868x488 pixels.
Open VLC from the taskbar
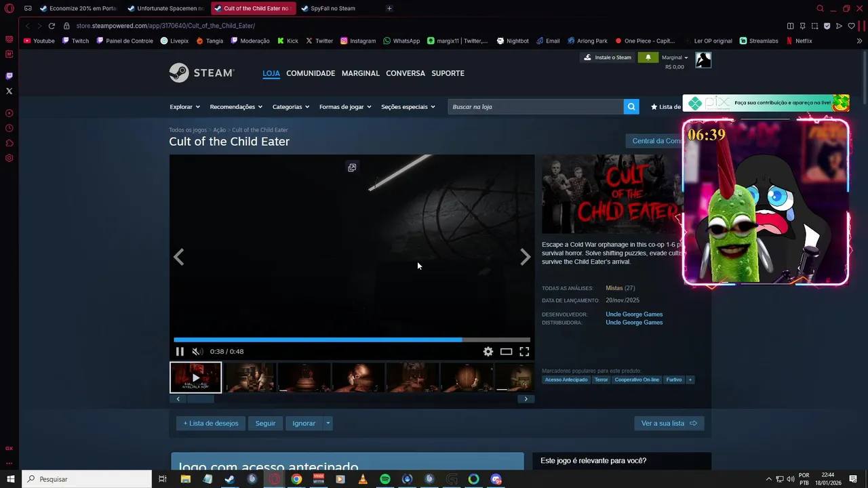click(x=363, y=479)
